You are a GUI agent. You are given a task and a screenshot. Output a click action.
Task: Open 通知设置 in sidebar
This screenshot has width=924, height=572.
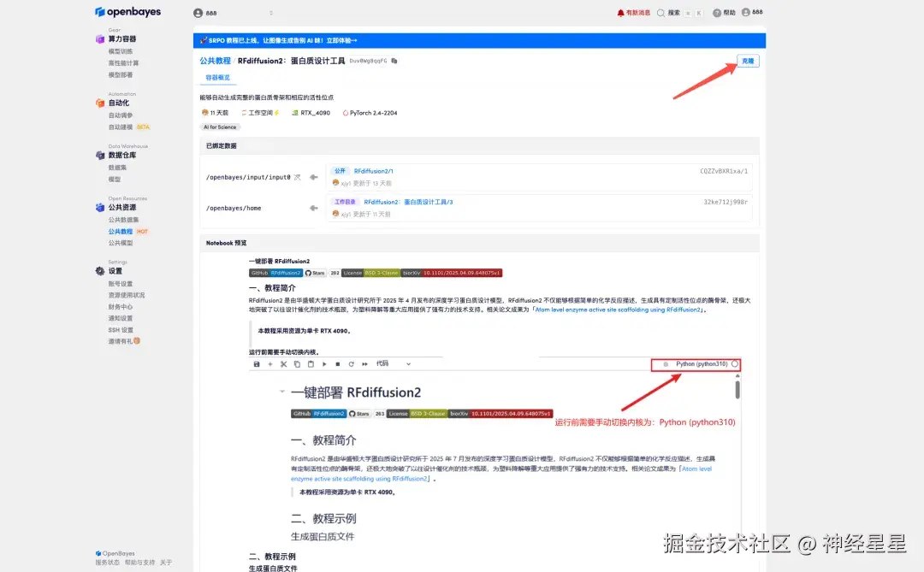coord(121,318)
